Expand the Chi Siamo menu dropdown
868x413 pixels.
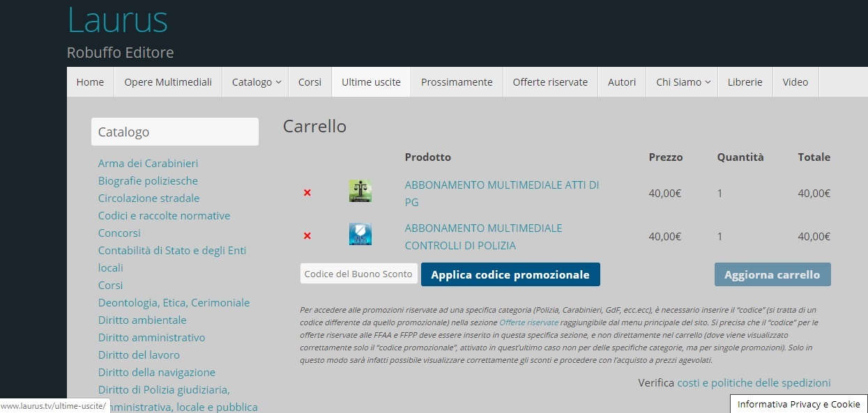[x=683, y=82]
